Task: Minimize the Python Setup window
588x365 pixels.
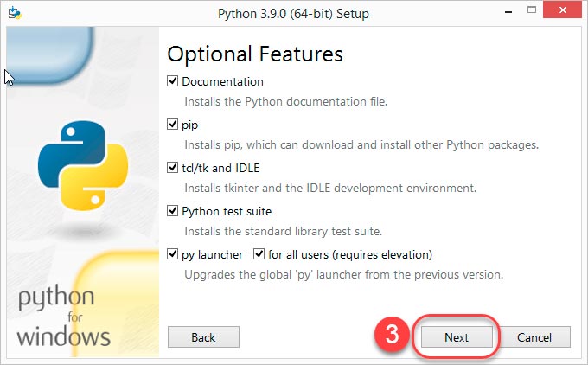Action: coord(508,11)
